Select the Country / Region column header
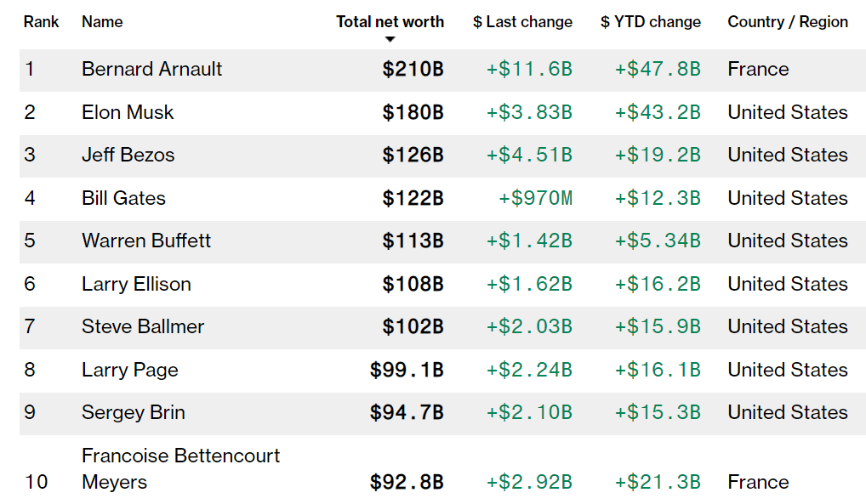Viewport: 866px width, 504px height. [x=788, y=22]
